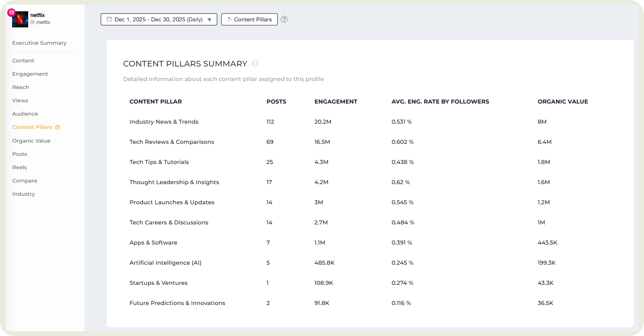This screenshot has width=644, height=336.
Task: Click 0.116 % engagement rate cell
Action: tap(401, 303)
